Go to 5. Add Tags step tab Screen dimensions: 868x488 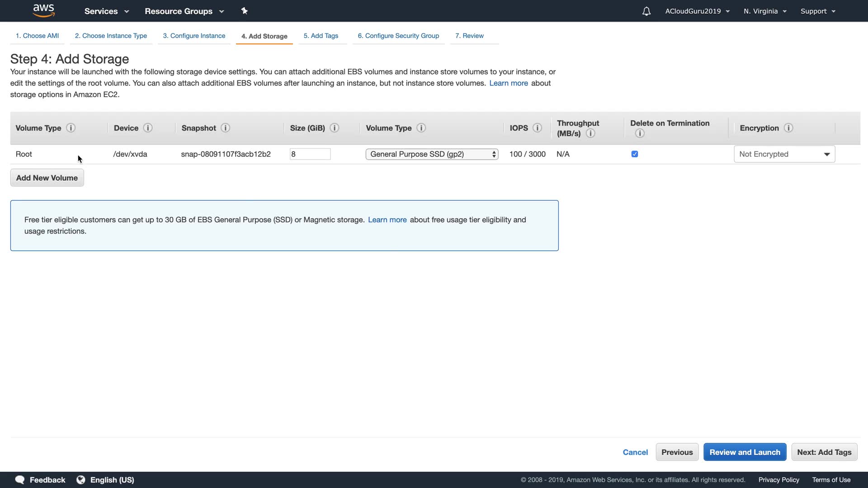[x=321, y=36]
